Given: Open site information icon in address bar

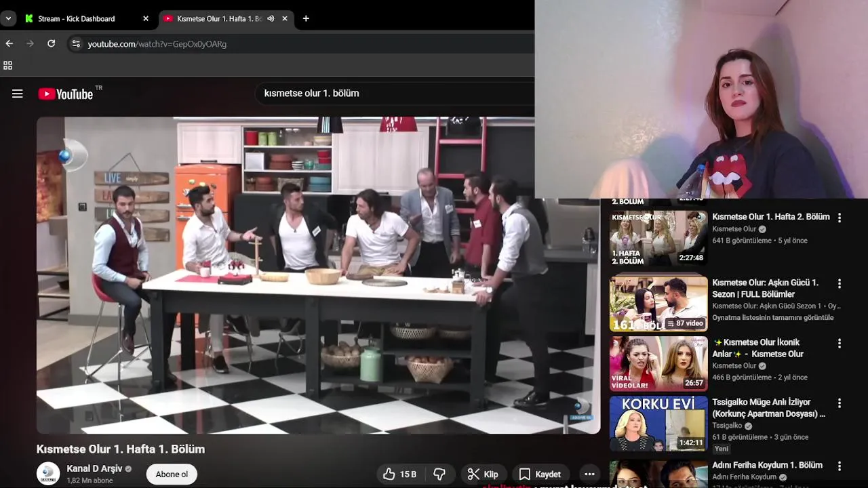Looking at the screenshot, I should [76, 44].
